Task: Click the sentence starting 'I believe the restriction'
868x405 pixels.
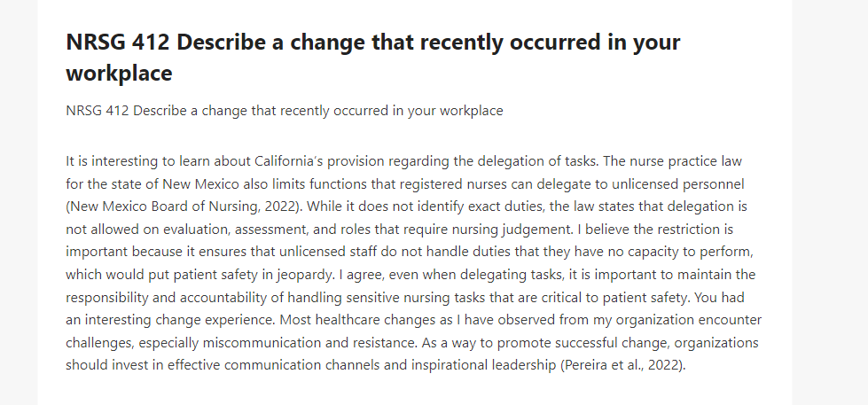Action: pos(410,252)
